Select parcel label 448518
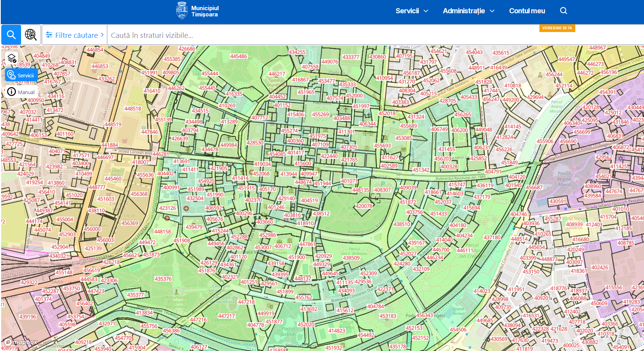The image size is (644, 351). pos(133,109)
